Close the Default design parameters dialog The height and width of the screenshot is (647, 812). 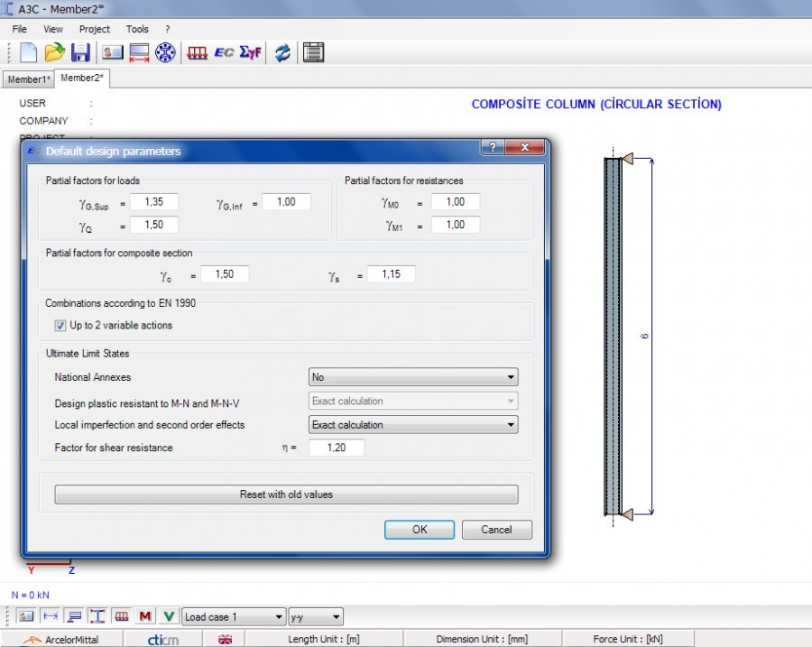point(524,147)
